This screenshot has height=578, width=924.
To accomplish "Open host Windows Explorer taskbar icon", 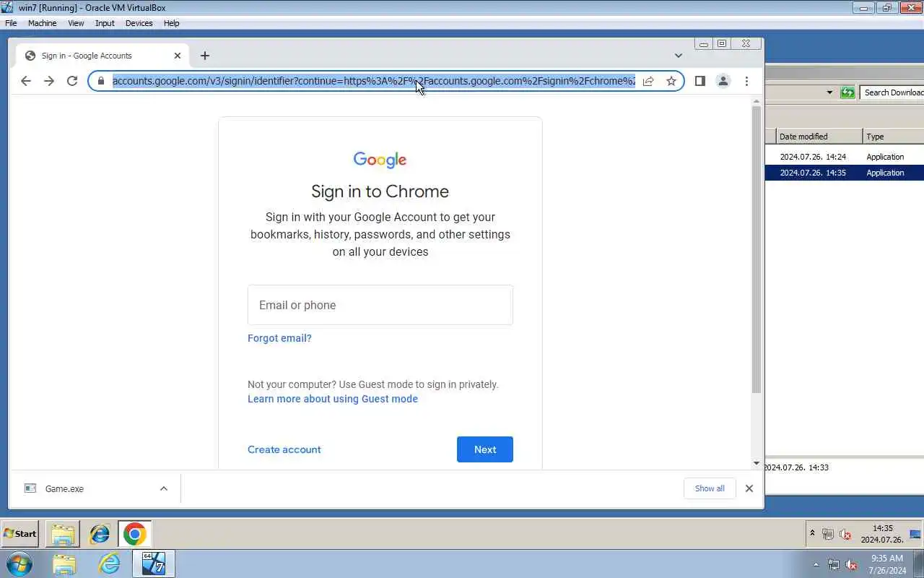I will click(64, 564).
